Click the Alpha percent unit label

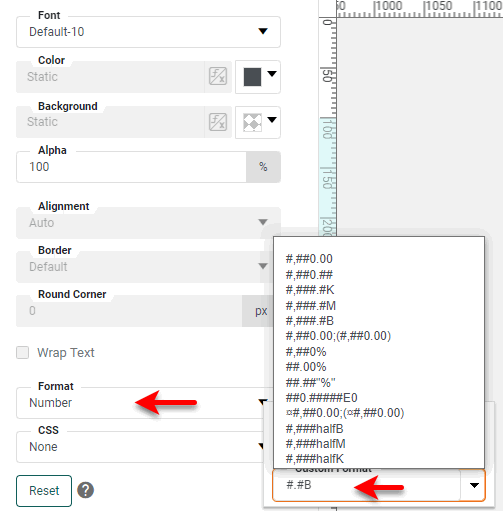pos(263,167)
